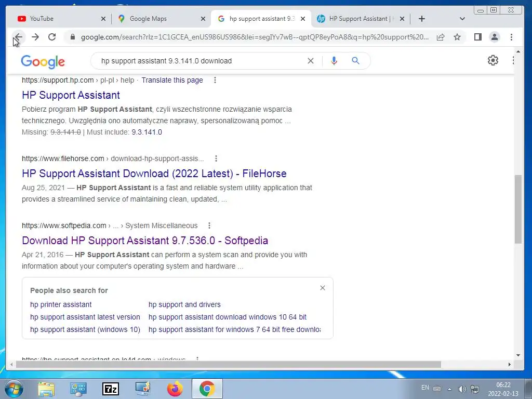Launch 7-Zip from the taskbar
Viewport: 532px width, 399px height.
click(x=111, y=389)
